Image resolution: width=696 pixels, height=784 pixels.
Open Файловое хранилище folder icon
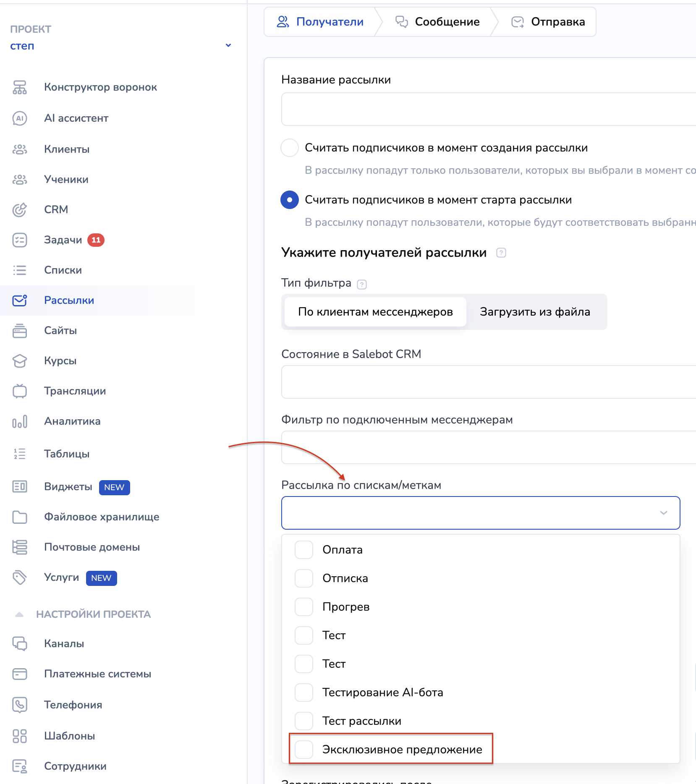point(20,517)
